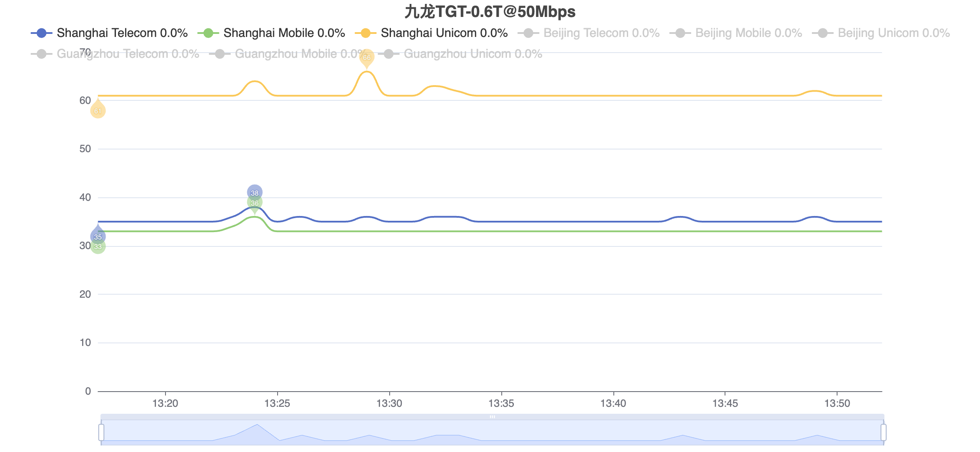Click the blue 38 max marker pin
The height and width of the screenshot is (452, 980).
pos(255,193)
